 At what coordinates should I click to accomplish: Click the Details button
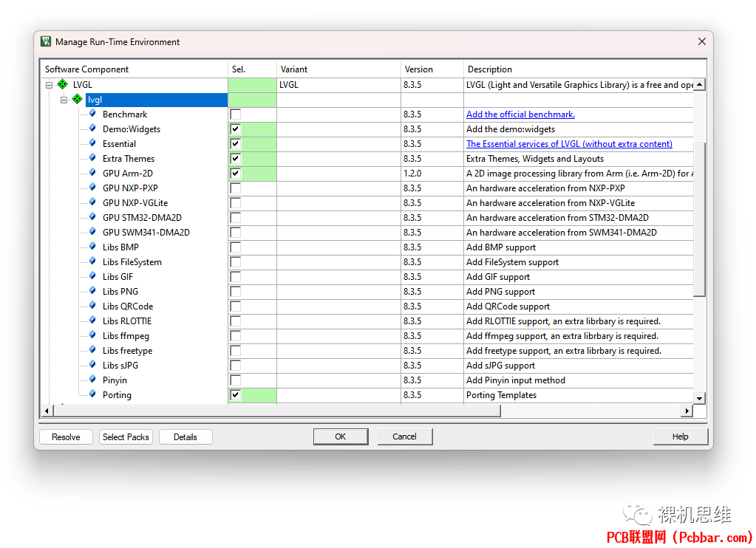pos(185,437)
